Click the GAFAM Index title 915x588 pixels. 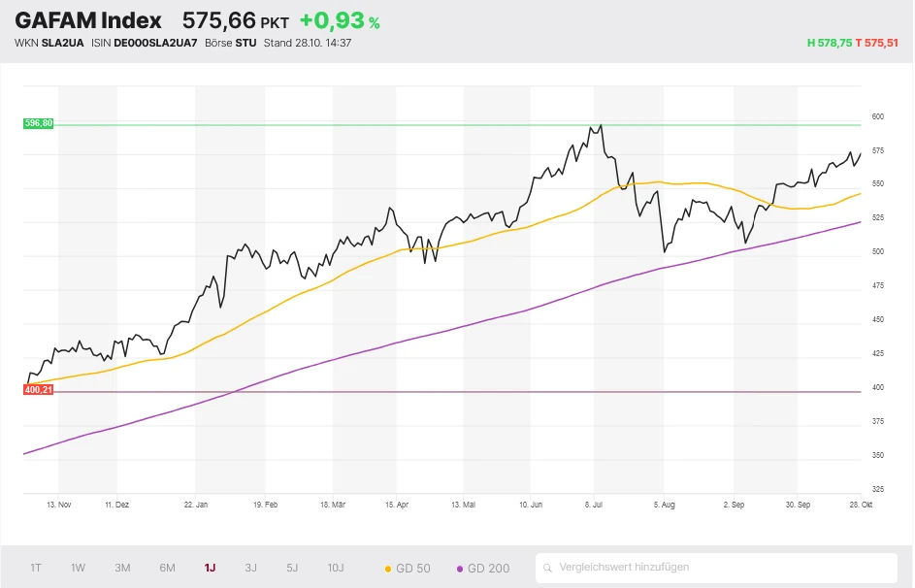tap(88, 20)
